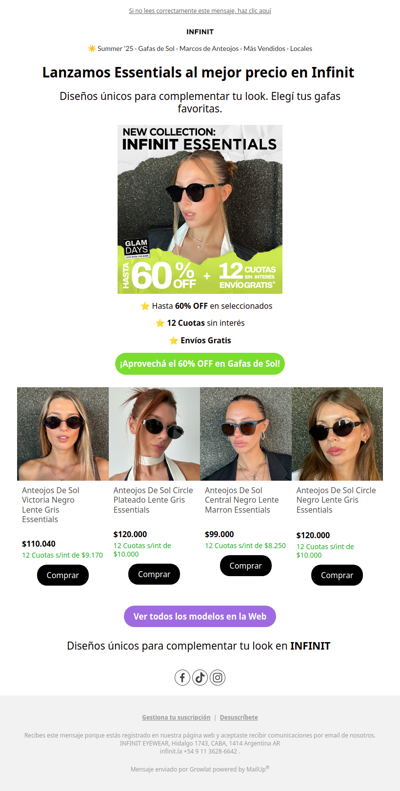Open the Facebook social icon
This screenshot has height=791, width=400.
[182, 677]
